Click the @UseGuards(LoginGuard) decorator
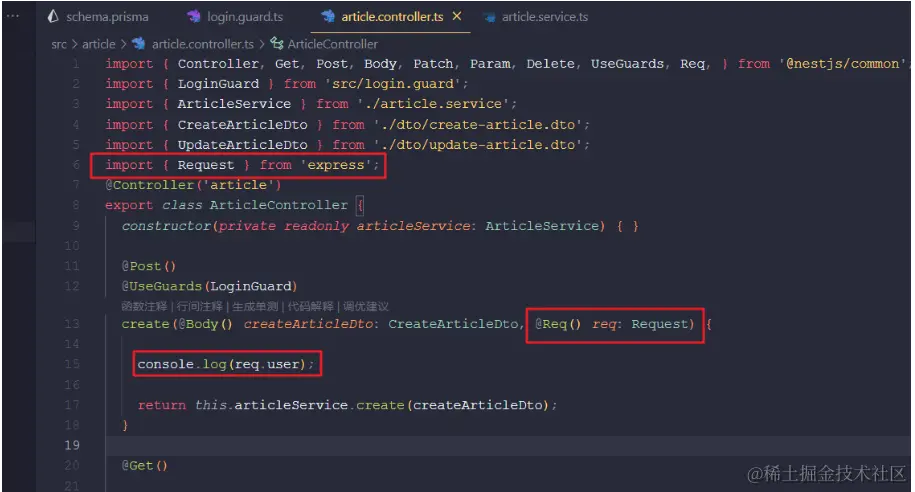This screenshot has height=492, width=915. point(209,287)
